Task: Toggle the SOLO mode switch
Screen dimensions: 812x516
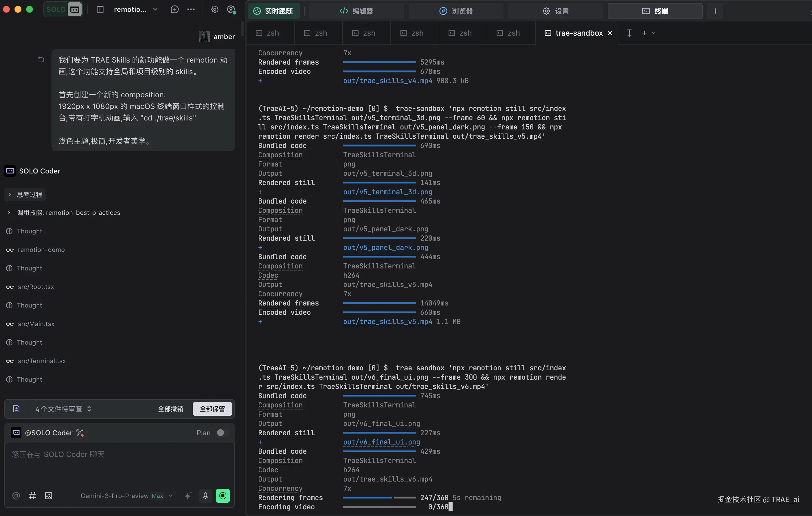Action: (63, 10)
